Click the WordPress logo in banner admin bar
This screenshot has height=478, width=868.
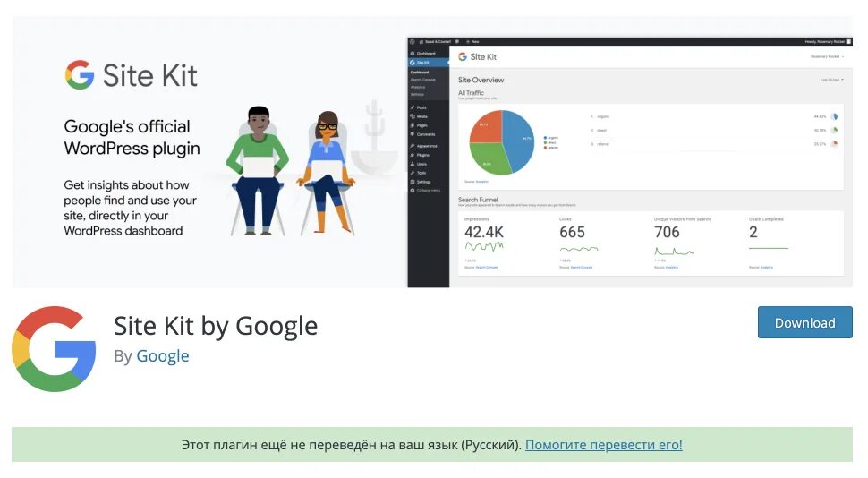[412, 41]
